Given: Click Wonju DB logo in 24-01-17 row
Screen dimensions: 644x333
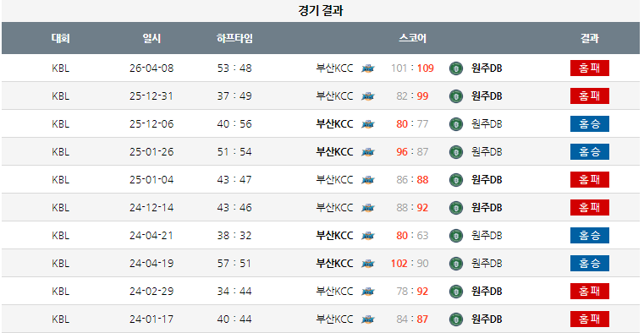Looking at the screenshot, I should point(456,319).
